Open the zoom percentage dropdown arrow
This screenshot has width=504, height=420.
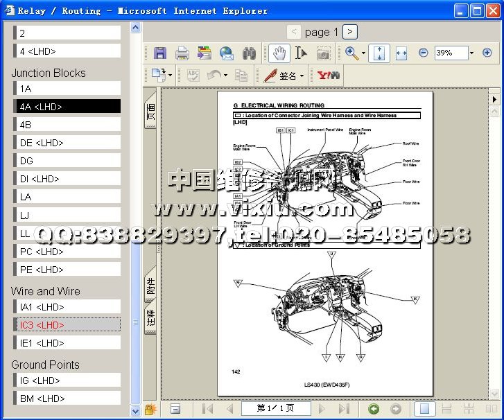click(x=471, y=53)
